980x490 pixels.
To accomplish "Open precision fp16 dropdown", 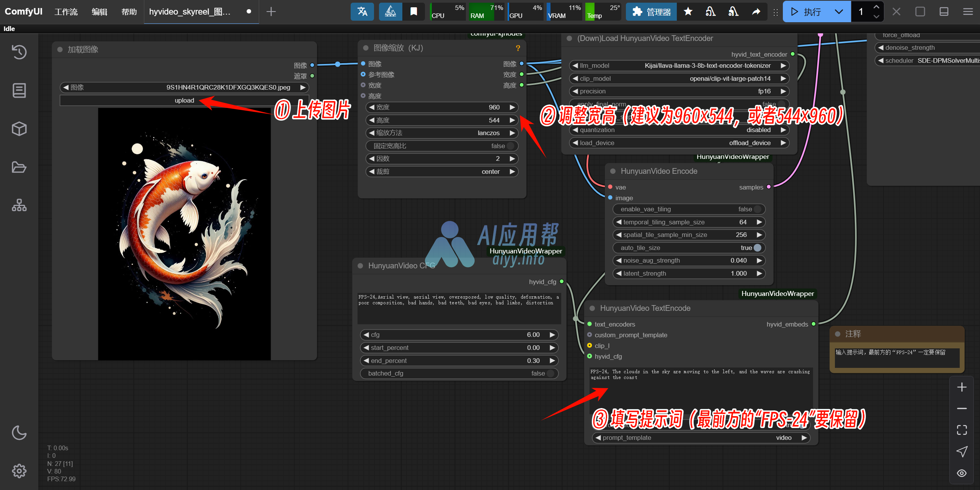I will point(679,91).
